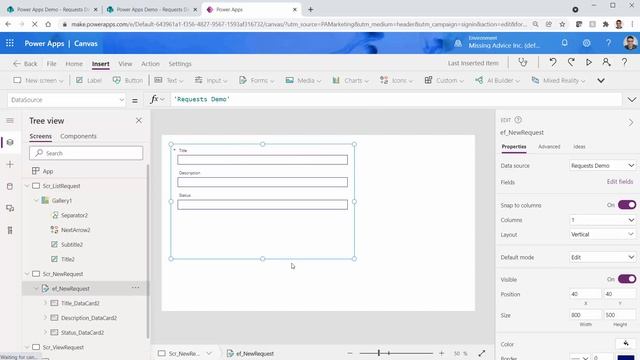This screenshot has height=360, width=640.
Task: Click Edit fields link
Action: 620,182
